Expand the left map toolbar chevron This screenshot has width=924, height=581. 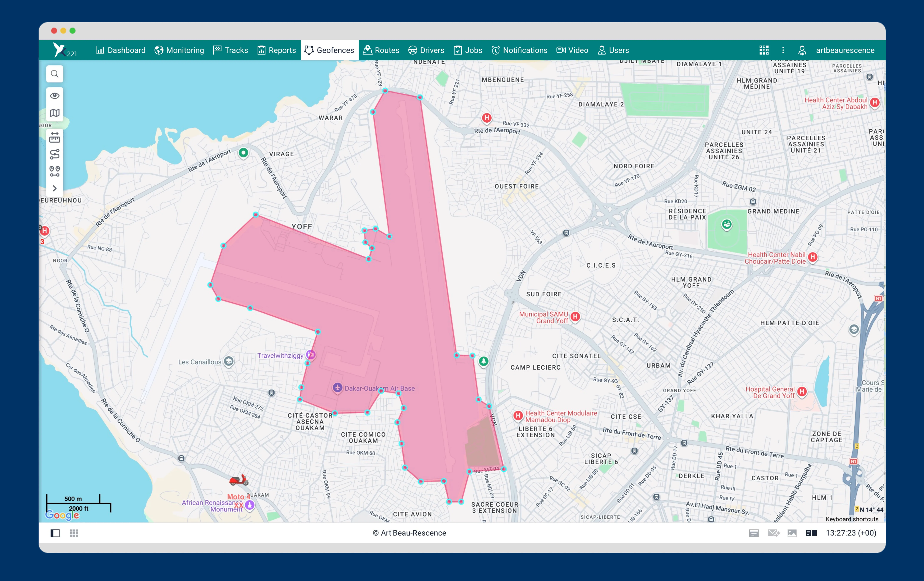pyautogui.click(x=55, y=188)
